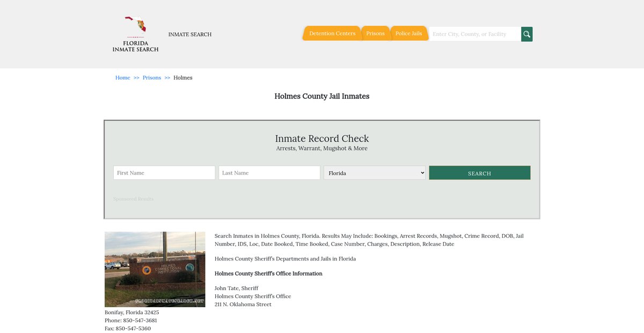Open the Detention Centers tab
Screen dimensions: 644x333
point(332,33)
